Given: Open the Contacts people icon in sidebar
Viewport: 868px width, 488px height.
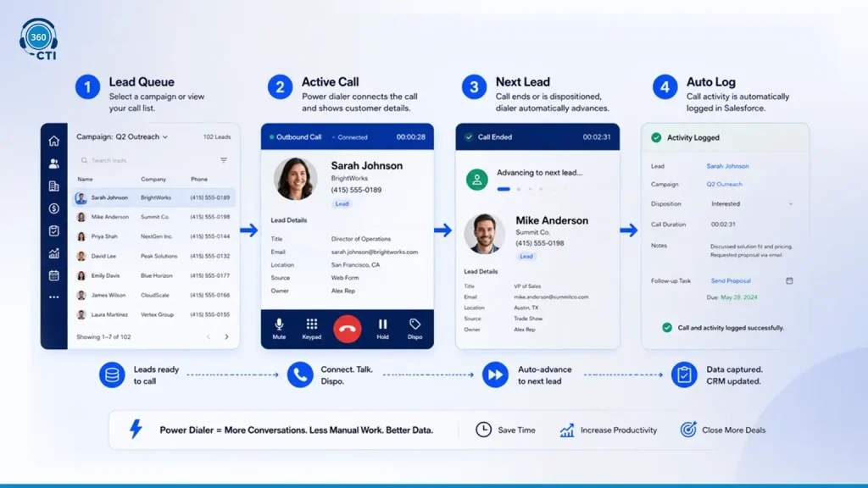Looking at the screenshot, I should click(x=53, y=164).
